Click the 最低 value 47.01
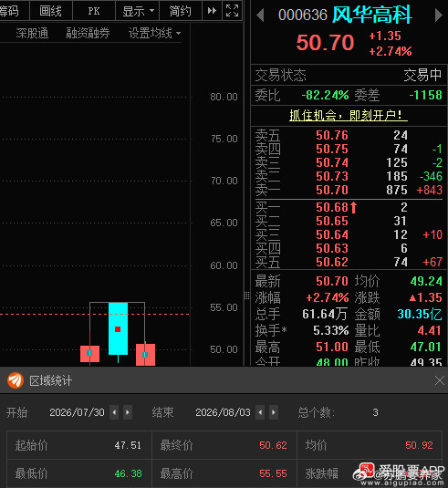448x488 pixels. [x=425, y=347]
